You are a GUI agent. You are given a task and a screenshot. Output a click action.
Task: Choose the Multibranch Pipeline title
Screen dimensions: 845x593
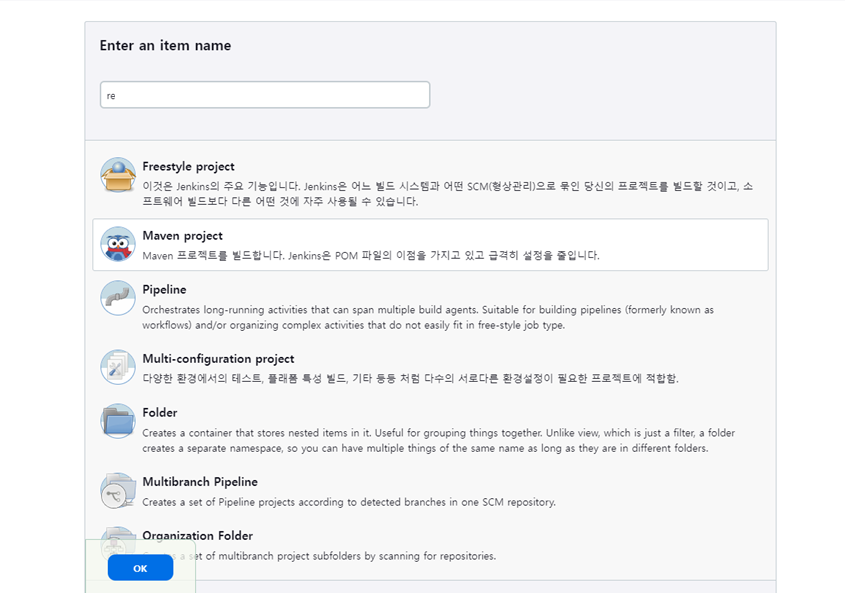[x=200, y=481]
